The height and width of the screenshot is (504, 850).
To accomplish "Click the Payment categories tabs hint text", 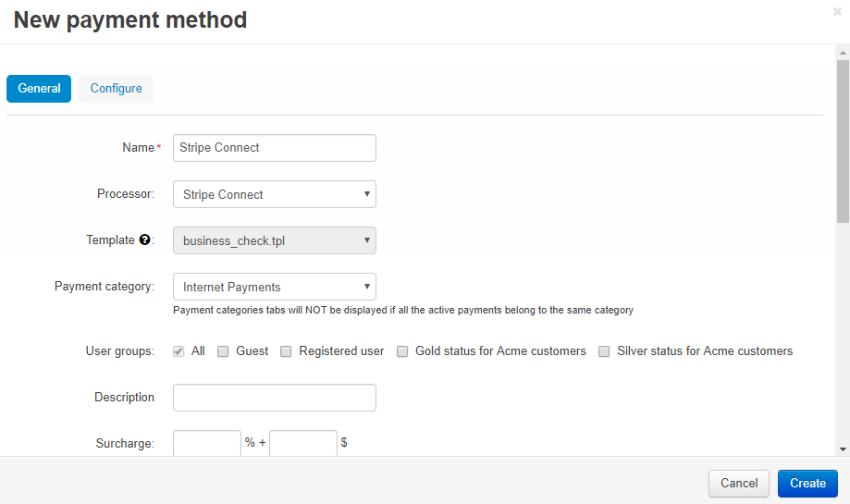I will pyautogui.click(x=403, y=310).
